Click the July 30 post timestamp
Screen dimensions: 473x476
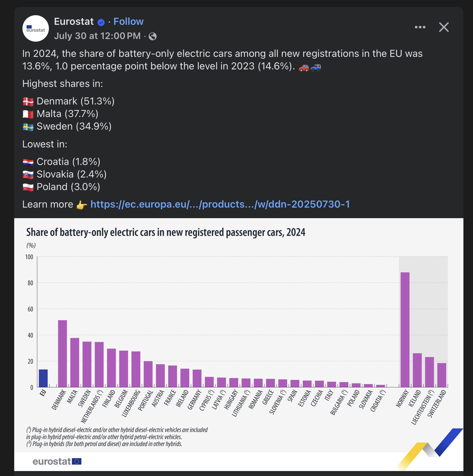(97, 36)
